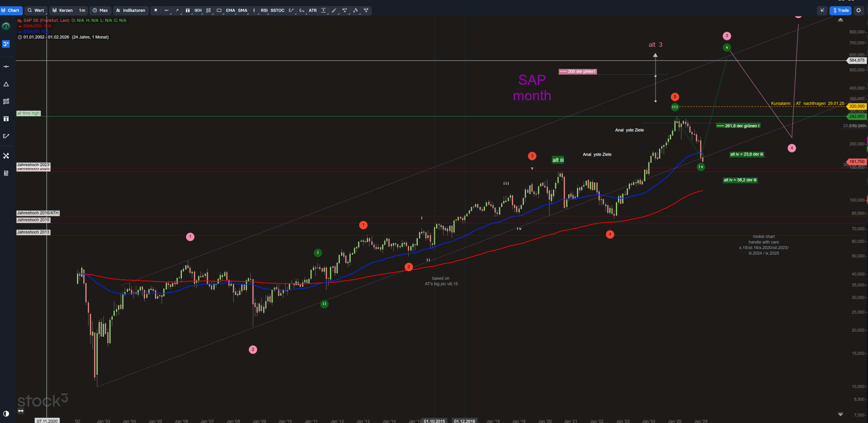868x423 pixels.
Task: Select the text annotation tool in sidebar
Action: pyautogui.click(x=6, y=119)
